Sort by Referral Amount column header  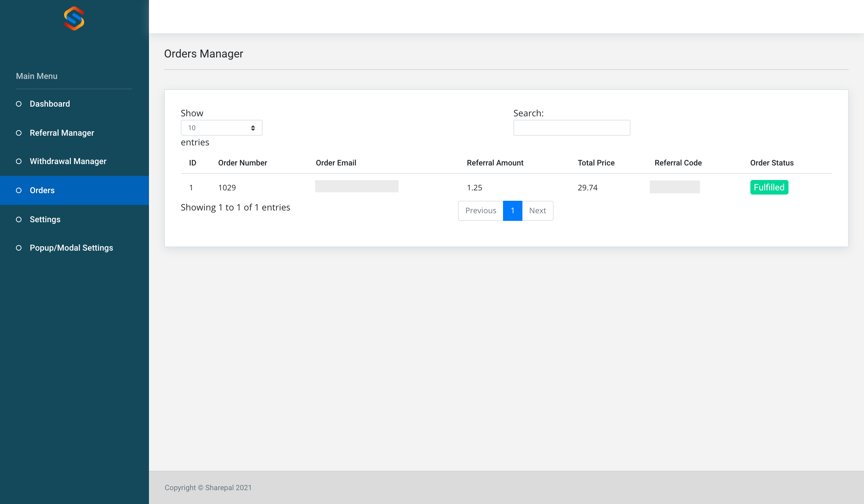click(x=495, y=163)
